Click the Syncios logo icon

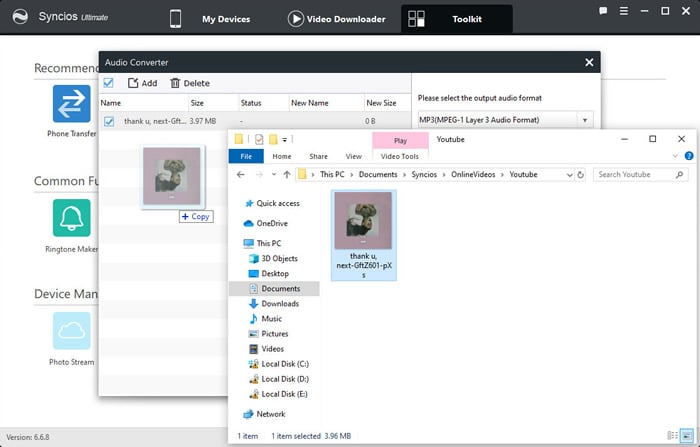(20, 17)
